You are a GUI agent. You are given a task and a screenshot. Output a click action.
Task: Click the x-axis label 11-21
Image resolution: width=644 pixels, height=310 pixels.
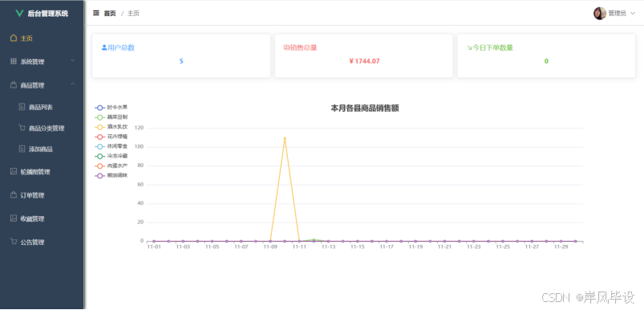(444, 247)
